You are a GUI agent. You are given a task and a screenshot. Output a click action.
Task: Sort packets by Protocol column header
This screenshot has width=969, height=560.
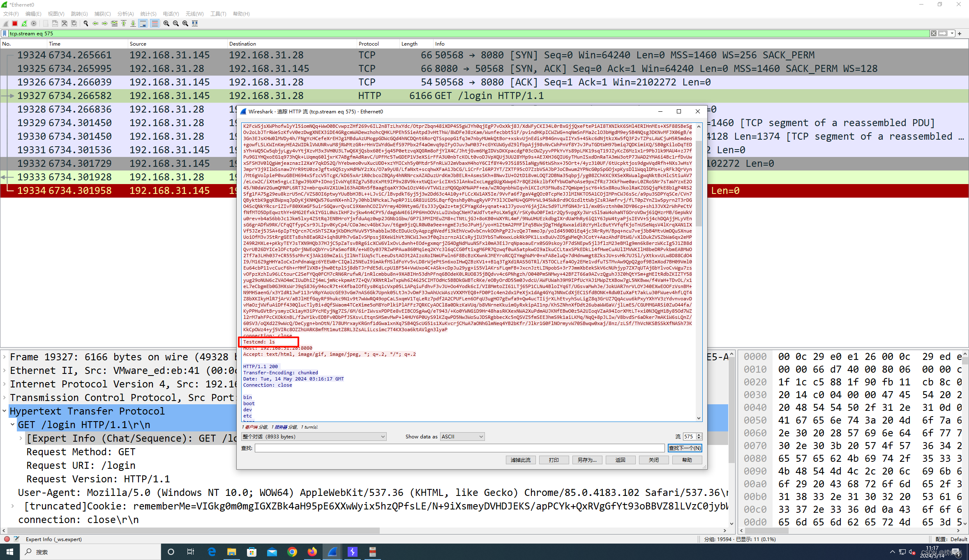(x=378, y=44)
